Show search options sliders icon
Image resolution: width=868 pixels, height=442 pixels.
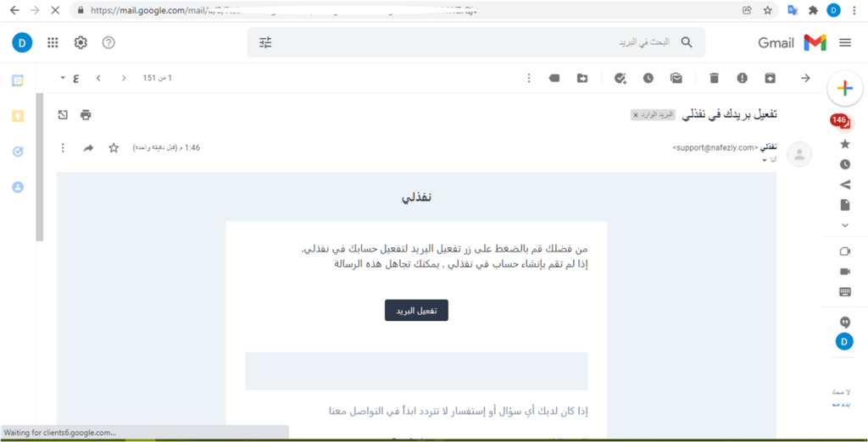coord(265,42)
